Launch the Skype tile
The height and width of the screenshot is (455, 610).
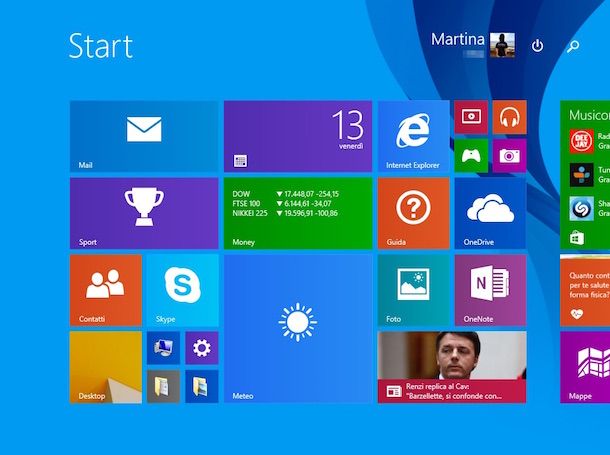click(182, 290)
